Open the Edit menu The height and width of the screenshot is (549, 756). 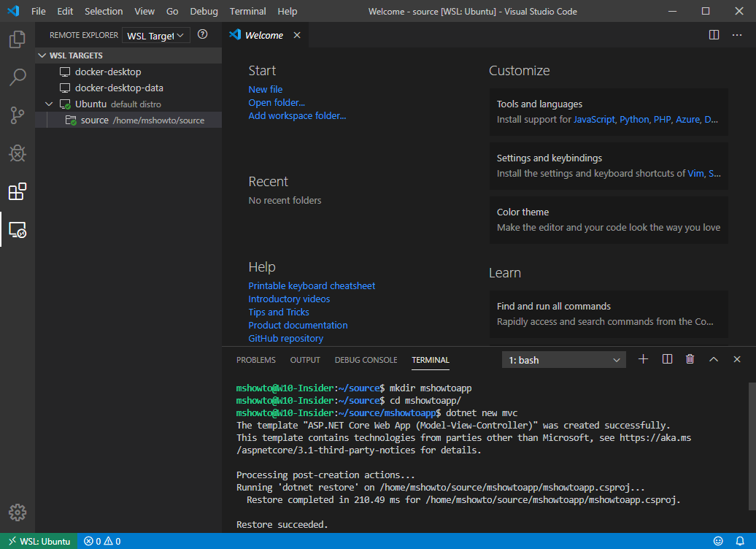click(x=65, y=11)
